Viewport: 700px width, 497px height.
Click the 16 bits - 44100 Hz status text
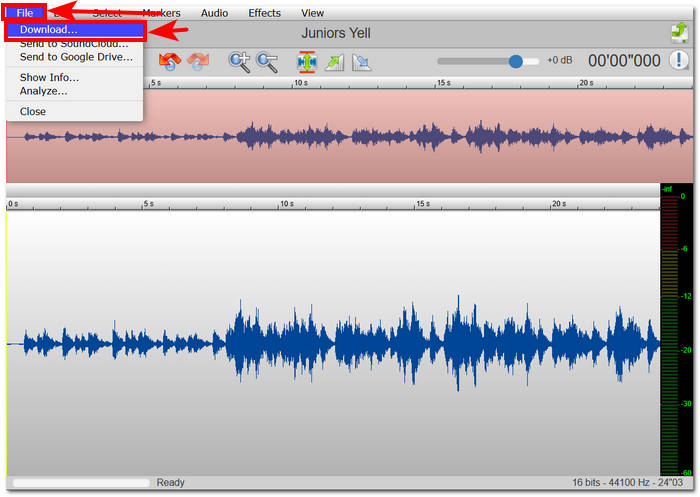pos(627,483)
